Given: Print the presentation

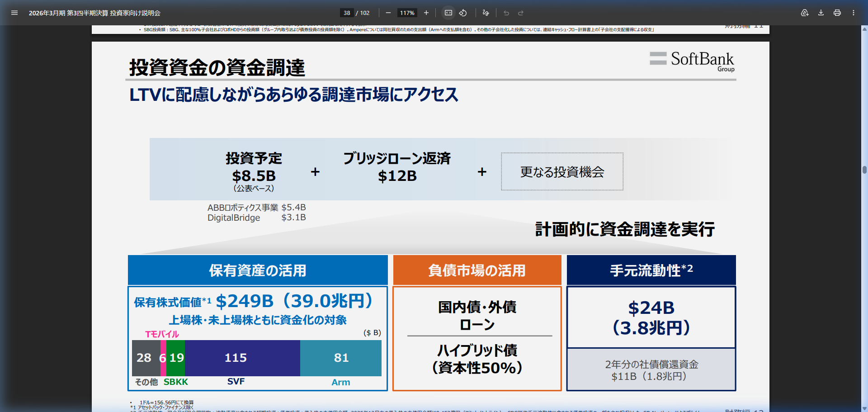Looking at the screenshot, I should (x=836, y=13).
